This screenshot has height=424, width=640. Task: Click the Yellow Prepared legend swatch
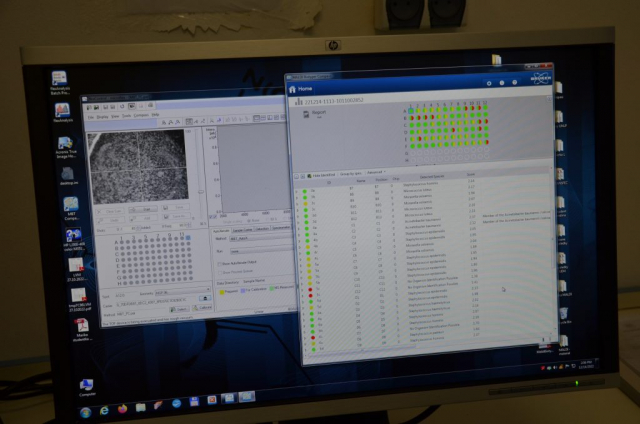click(x=222, y=292)
